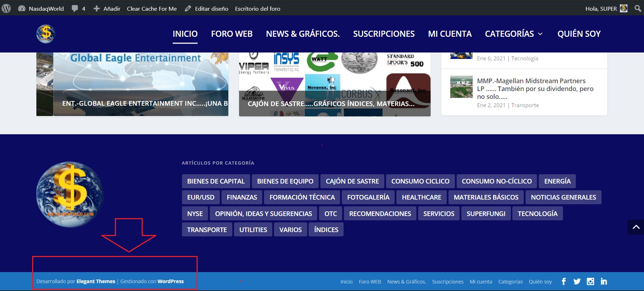Open the Facebook social icon

564,281
